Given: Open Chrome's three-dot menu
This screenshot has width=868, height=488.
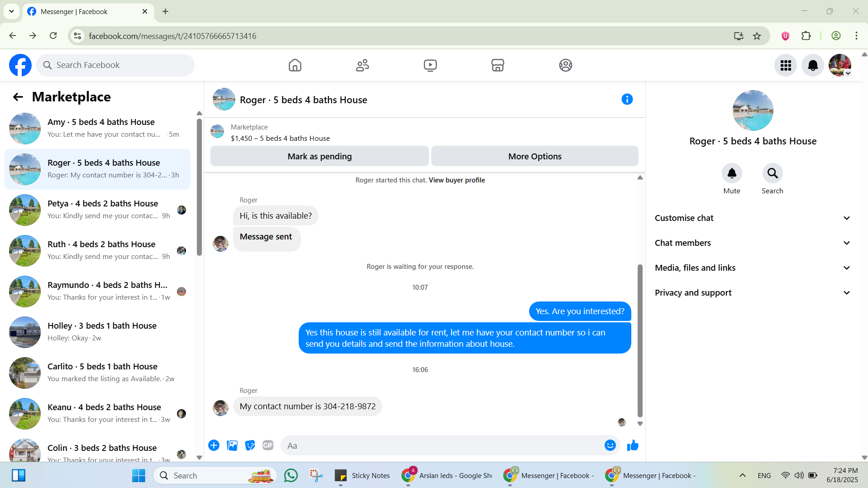Looking at the screenshot, I should click(856, 36).
